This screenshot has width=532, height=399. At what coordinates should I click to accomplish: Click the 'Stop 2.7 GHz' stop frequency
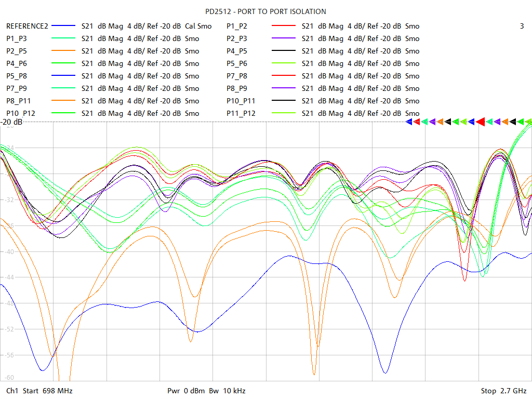tap(503, 391)
